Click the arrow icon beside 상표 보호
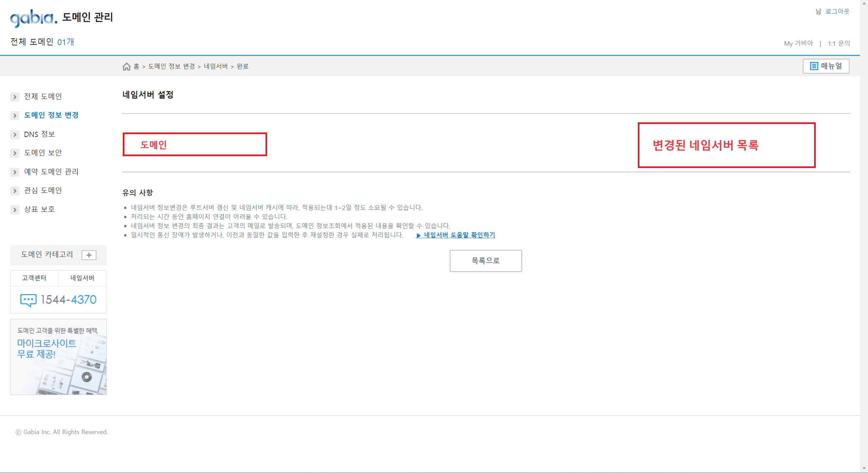The height and width of the screenshot is (473, 868). coord(15,210)
